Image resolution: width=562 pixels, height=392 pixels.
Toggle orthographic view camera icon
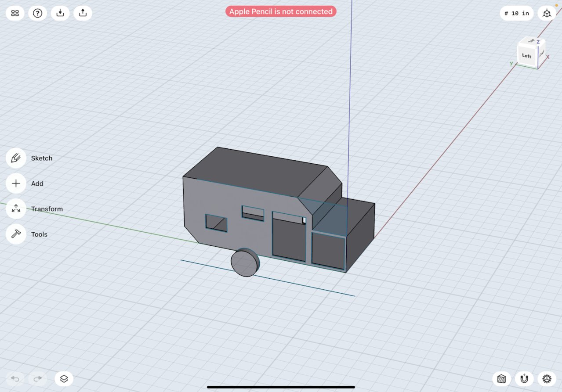pos(547,14)
